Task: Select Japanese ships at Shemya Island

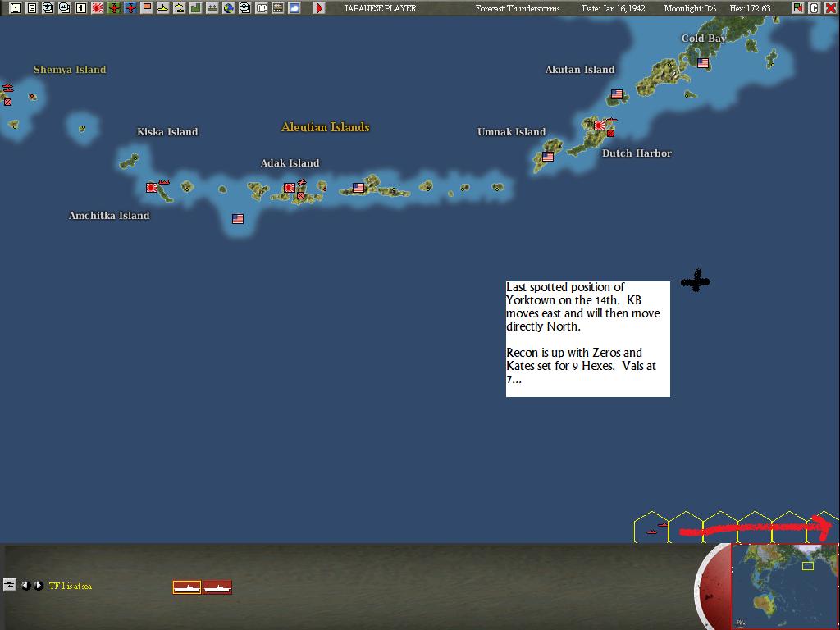Action: point(7,88)
